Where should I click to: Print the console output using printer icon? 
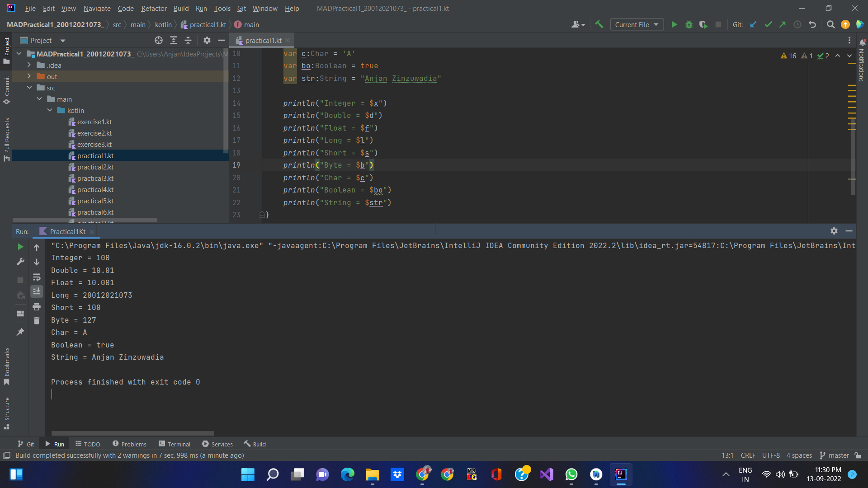[37, 306]
